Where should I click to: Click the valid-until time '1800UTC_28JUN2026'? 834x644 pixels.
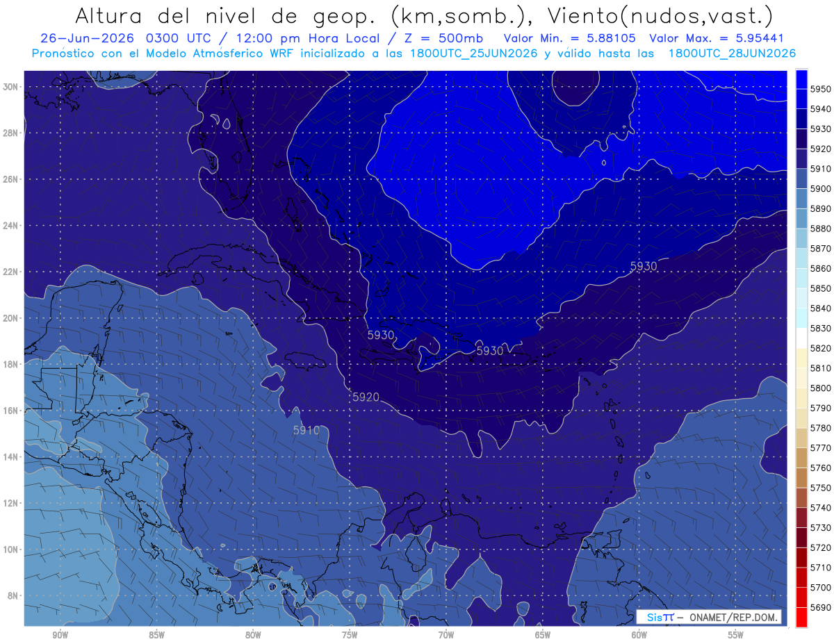click(x=733, y=53)
